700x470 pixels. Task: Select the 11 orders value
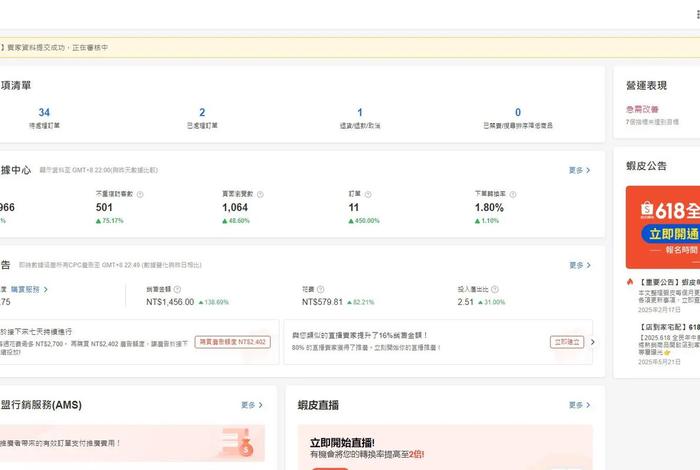click(354, 207)
